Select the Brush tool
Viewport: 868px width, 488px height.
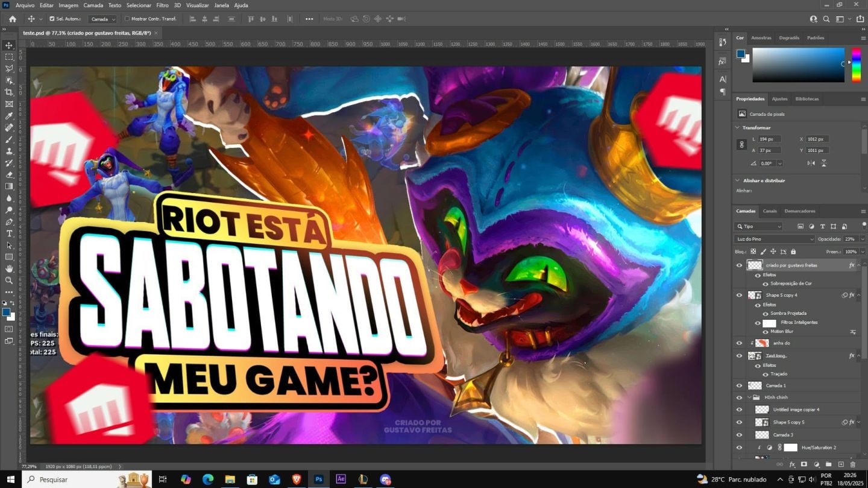point(9,139)
